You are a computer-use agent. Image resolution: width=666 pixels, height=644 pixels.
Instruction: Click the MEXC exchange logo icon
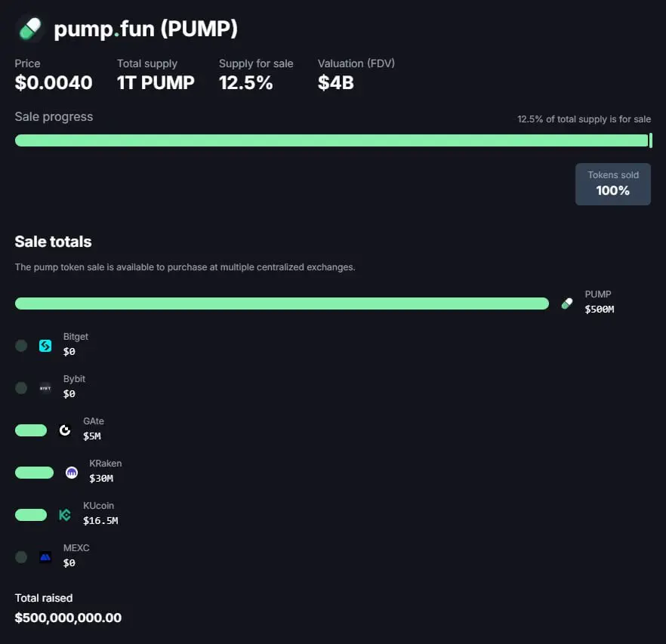click(x=45, y=557)
